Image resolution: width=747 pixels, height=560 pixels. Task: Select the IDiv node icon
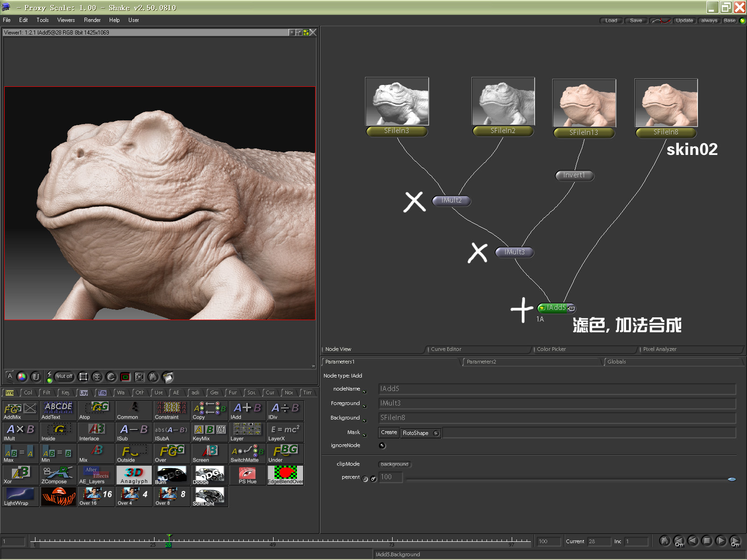pos(285,411)
